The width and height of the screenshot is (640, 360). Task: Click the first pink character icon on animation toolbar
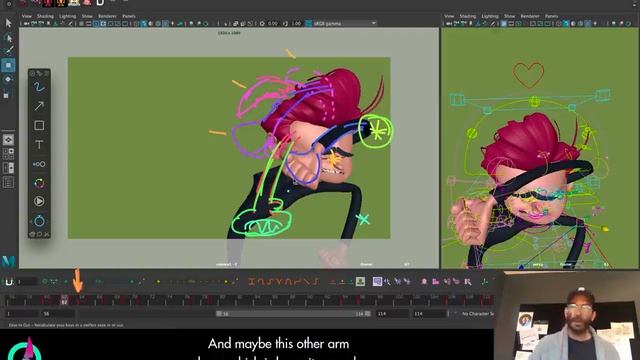click(x=424, y=282)
